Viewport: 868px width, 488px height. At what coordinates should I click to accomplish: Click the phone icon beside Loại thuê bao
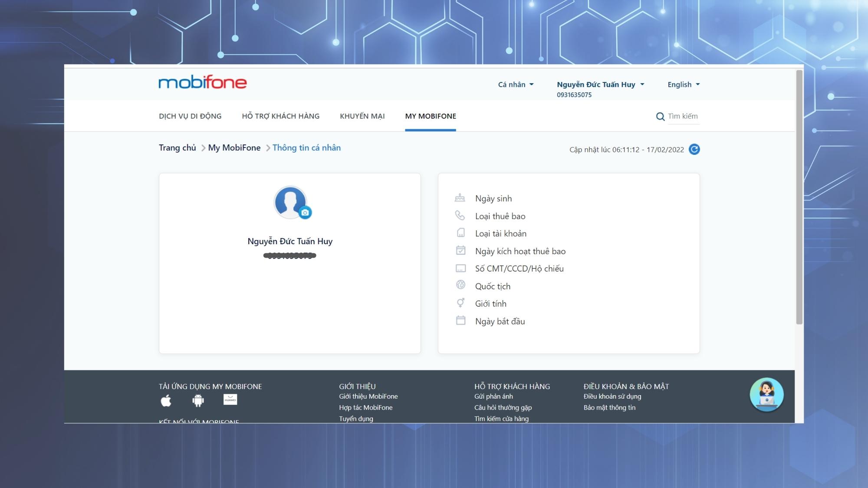tap(460, 215)
